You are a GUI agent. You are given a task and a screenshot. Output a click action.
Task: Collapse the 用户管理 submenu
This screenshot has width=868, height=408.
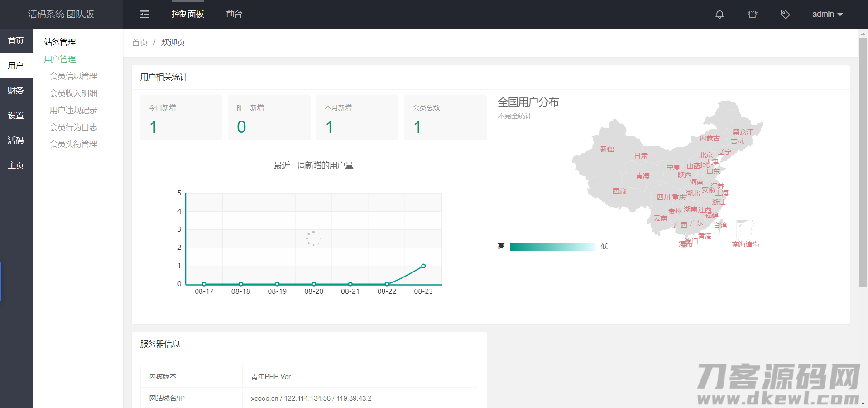point(60,58)
